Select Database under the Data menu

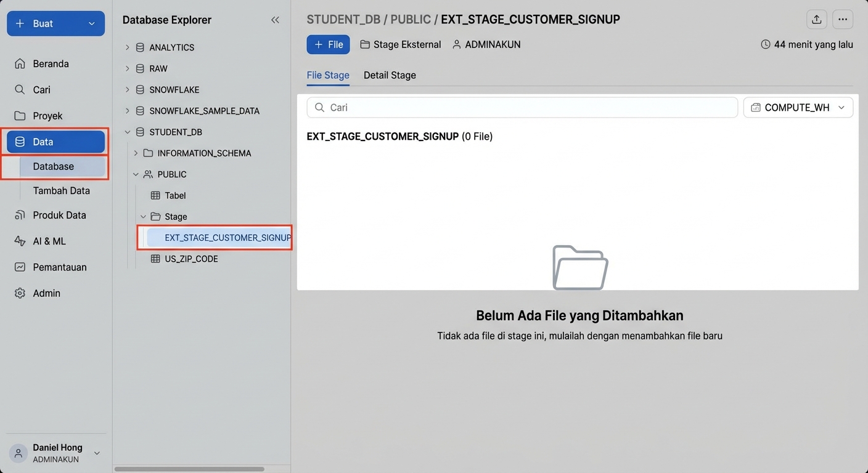pyautogui.click(x=53, y=166)
